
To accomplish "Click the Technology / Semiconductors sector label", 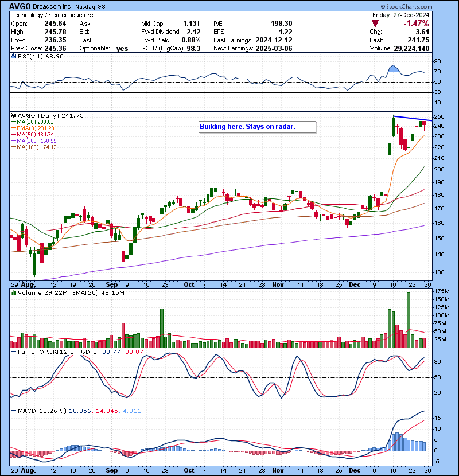I will coord(52,15).
